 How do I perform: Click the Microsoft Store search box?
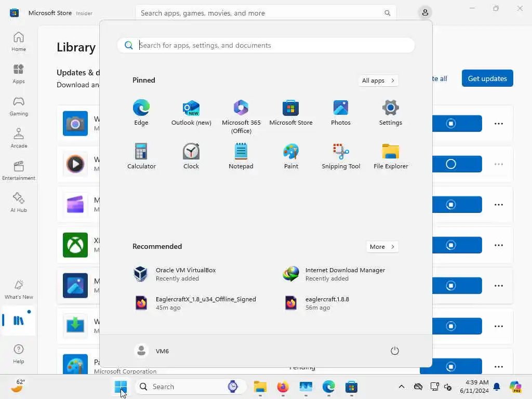265,13
